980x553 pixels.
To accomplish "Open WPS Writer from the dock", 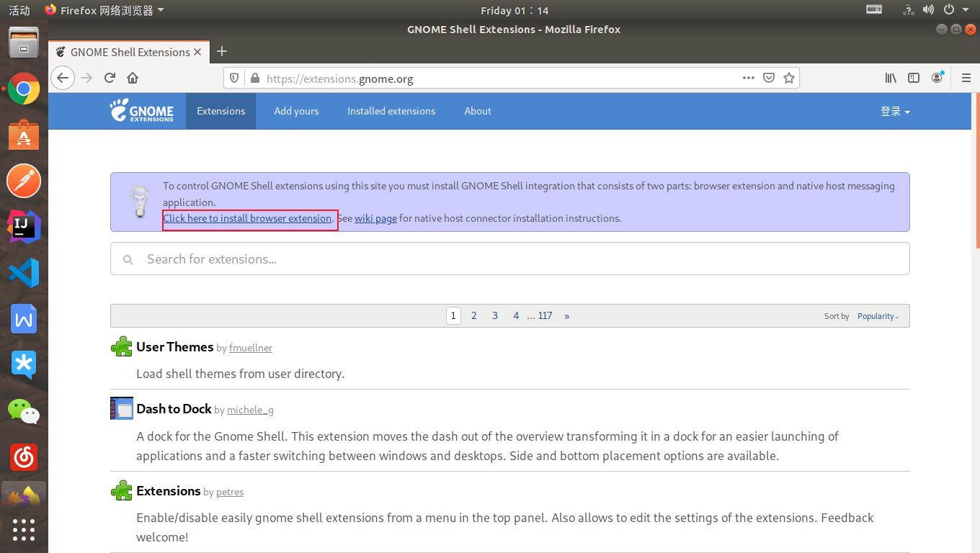I will (x=24, y=319).
